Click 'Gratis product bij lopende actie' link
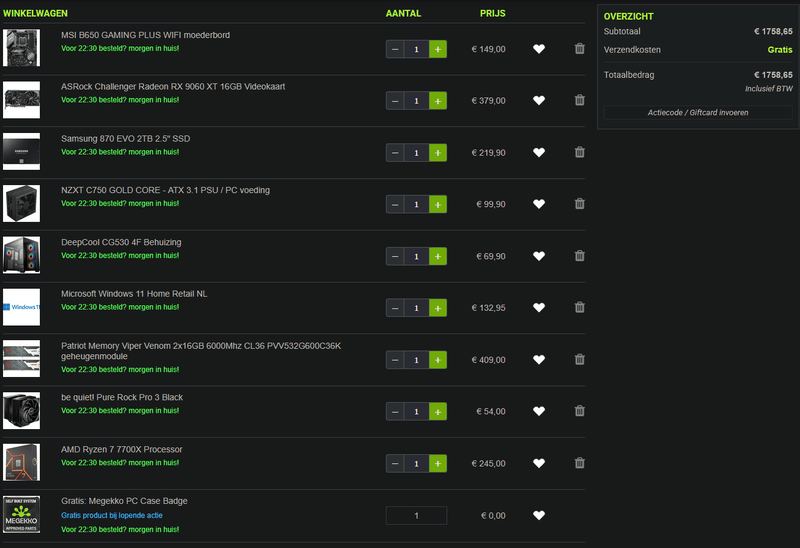The width and height of the screenshot is (800, 548). tap(112, 515)
